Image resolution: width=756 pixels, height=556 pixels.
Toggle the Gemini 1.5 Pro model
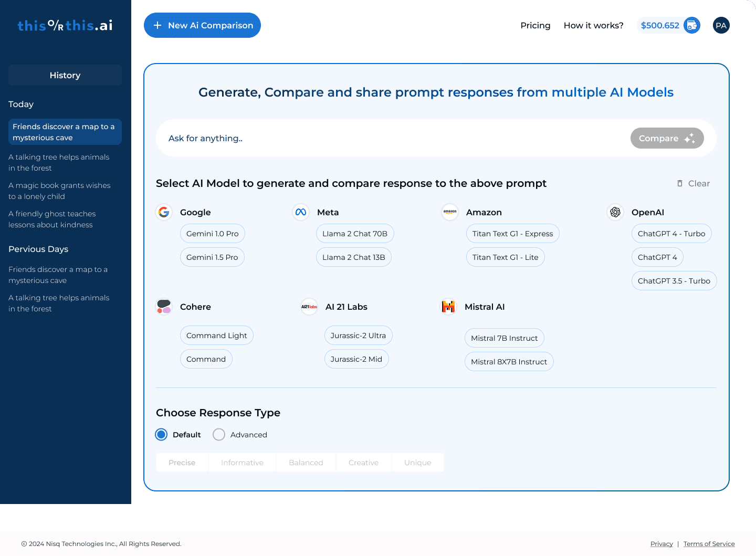pos(212,257)
